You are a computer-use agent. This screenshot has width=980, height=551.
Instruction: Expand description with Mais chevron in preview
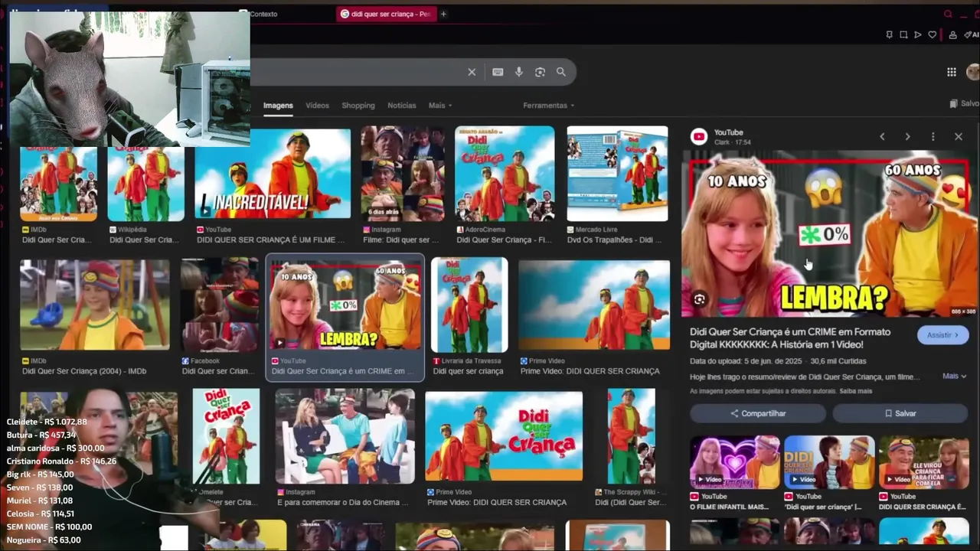[954, 376]
